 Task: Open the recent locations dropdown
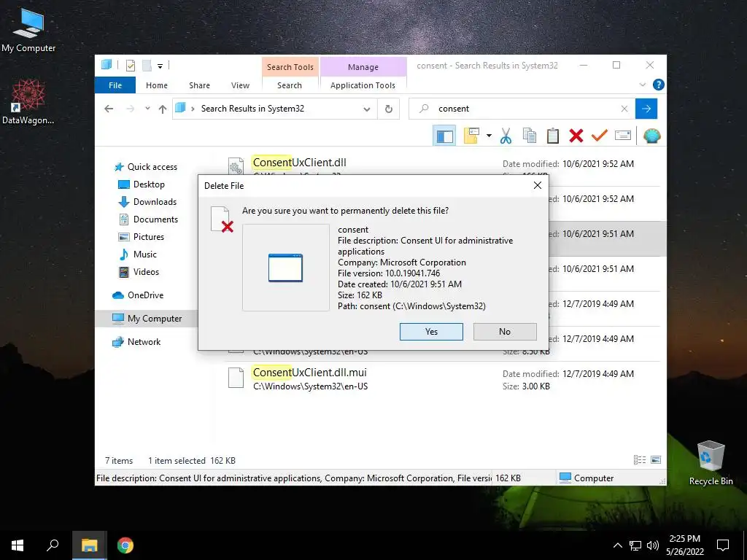(147, 109)
